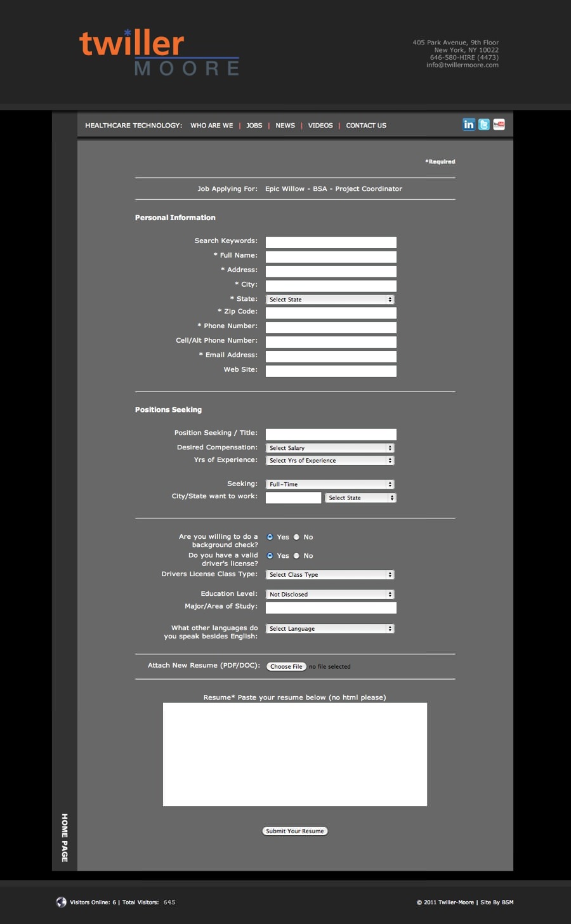Open the Seeking Full-Time dropdown
The image size is (571, 924).
pyautogui.click(x=330, y=484)
